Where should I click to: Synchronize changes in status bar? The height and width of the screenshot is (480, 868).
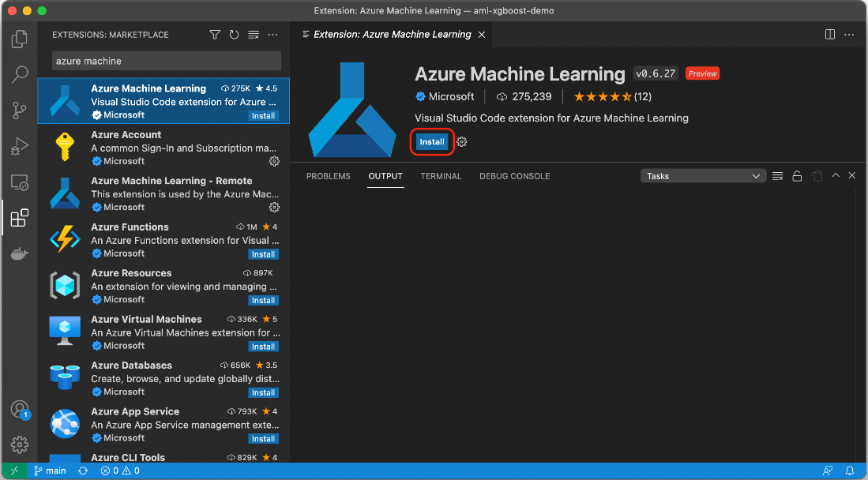tap(83, 471)
